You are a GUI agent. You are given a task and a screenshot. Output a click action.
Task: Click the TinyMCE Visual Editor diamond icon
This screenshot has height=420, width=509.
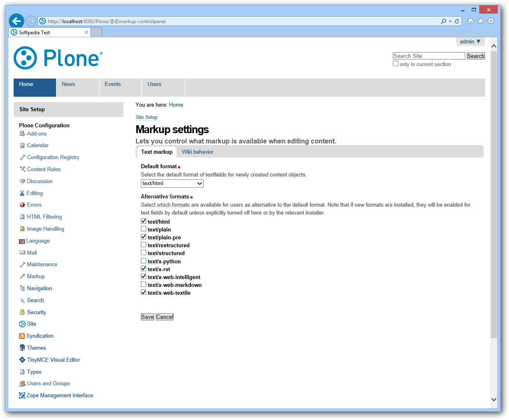22,360
